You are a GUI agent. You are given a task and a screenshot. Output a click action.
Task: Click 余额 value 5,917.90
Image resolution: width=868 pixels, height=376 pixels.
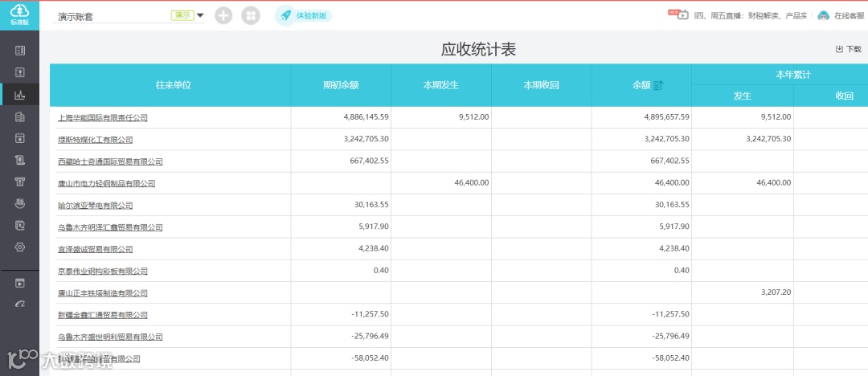click(x=674, y=226)
